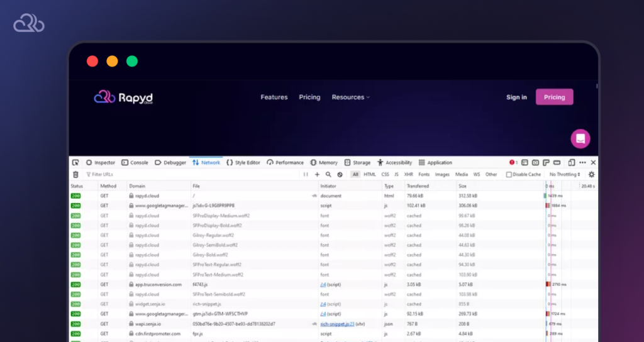Image resolution: width=644 pixels, height=342 pixels.
Task: Sort by the Transferred column header
Action: [x=430, y=186]
